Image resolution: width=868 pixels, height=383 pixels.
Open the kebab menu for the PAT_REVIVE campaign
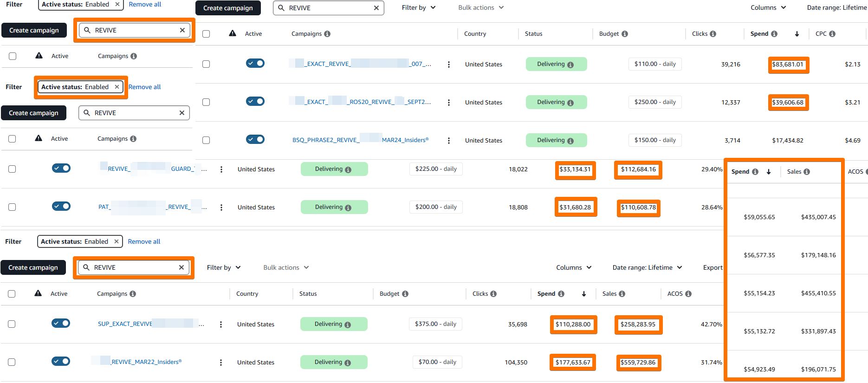(x=221, y=208)
